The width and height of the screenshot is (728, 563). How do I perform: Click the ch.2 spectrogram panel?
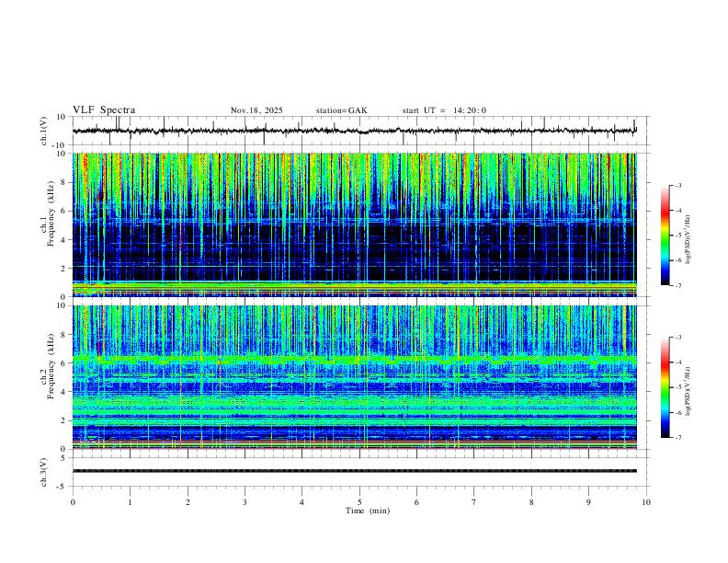tap(355, 377)
